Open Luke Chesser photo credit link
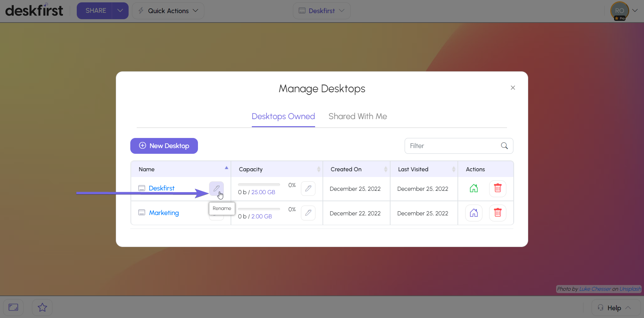The width and height of the screenshot is (644, 318). (x=595, y=289)
